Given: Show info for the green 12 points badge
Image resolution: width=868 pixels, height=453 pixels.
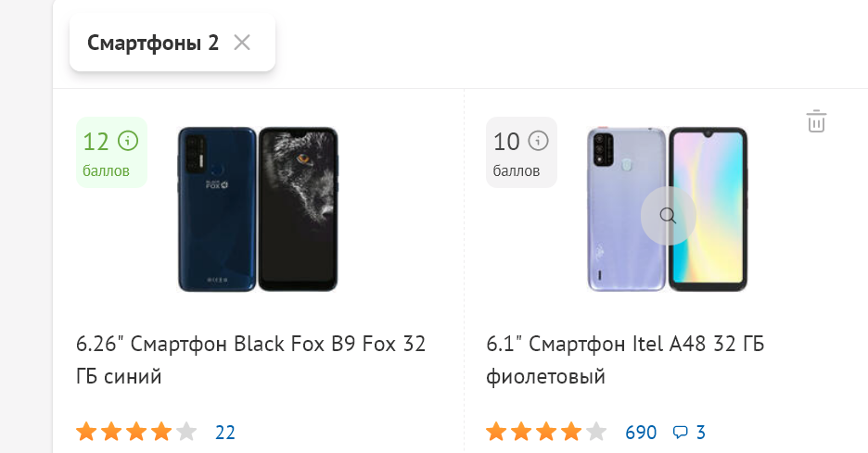Looking at the screenshot, I should [x=128, y=141].
